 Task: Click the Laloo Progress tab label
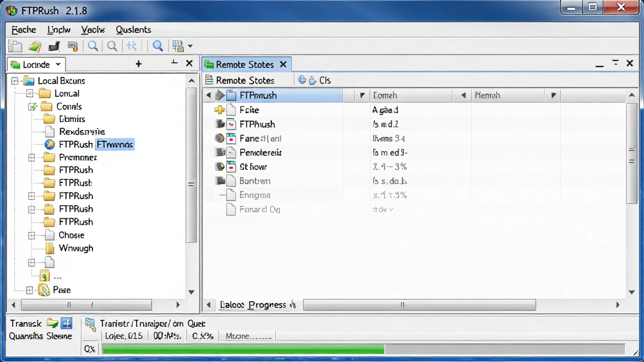click(x=253, y=305)
